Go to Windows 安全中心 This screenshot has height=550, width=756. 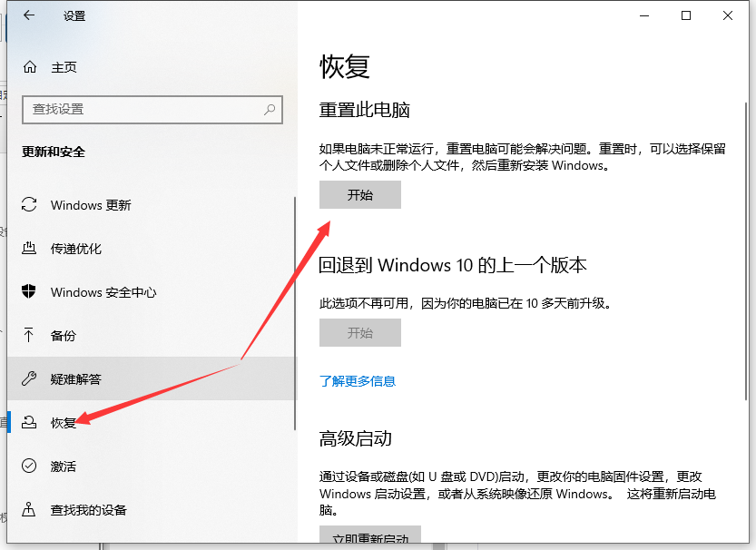pyautogui.click(x=151, y=292)
